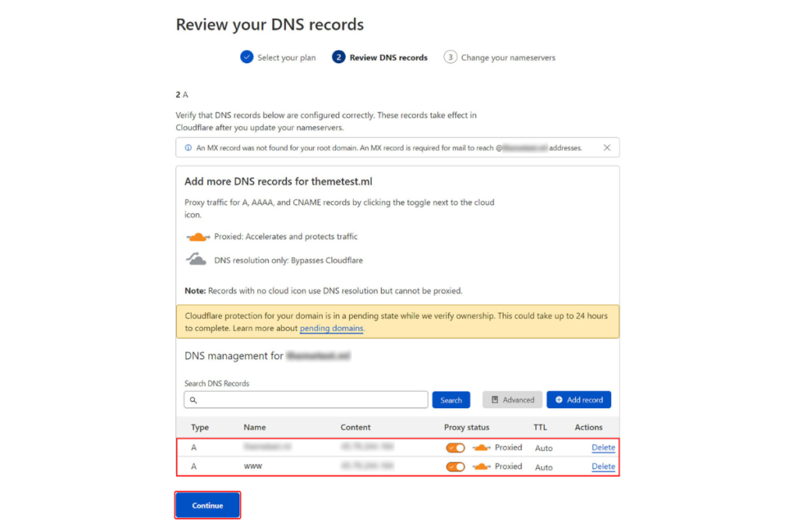Click the Type column header

point(200,427)
